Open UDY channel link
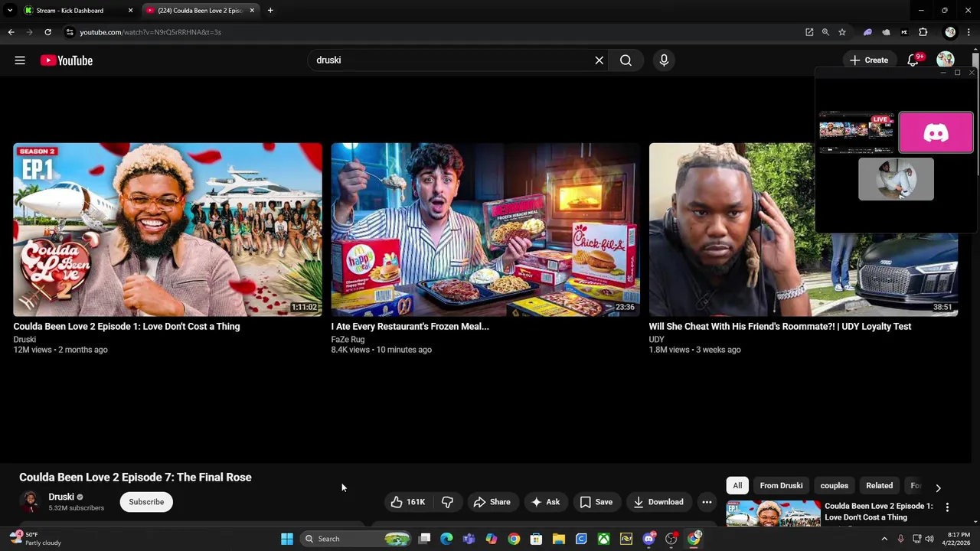Viewport: 980px width, 551px height. click(656, 339)
